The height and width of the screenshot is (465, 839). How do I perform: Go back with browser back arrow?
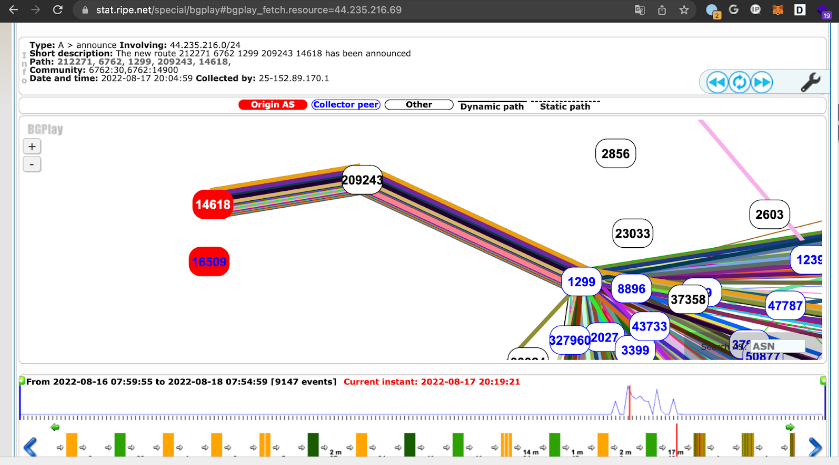click(x=13, y=10)
